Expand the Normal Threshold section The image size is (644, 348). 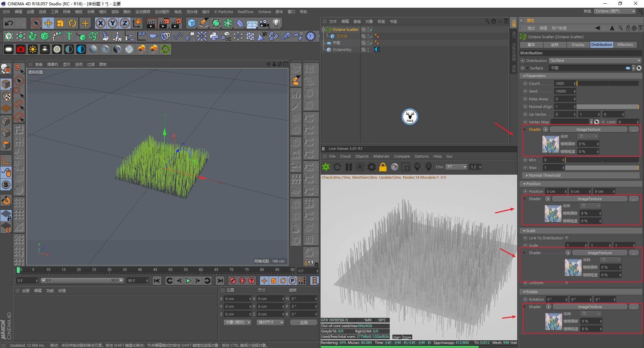(544, 175)
